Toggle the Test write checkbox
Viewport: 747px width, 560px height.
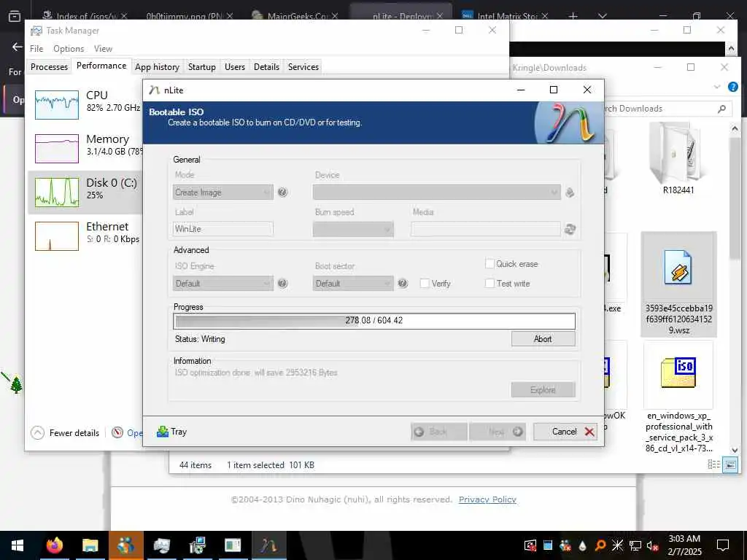pos(489,284)
